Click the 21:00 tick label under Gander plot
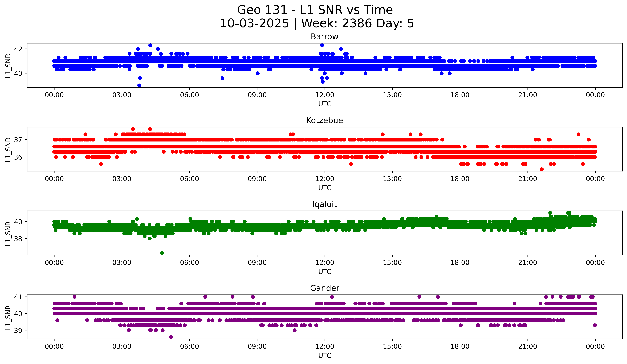The image size is (627, 364). 528,347
